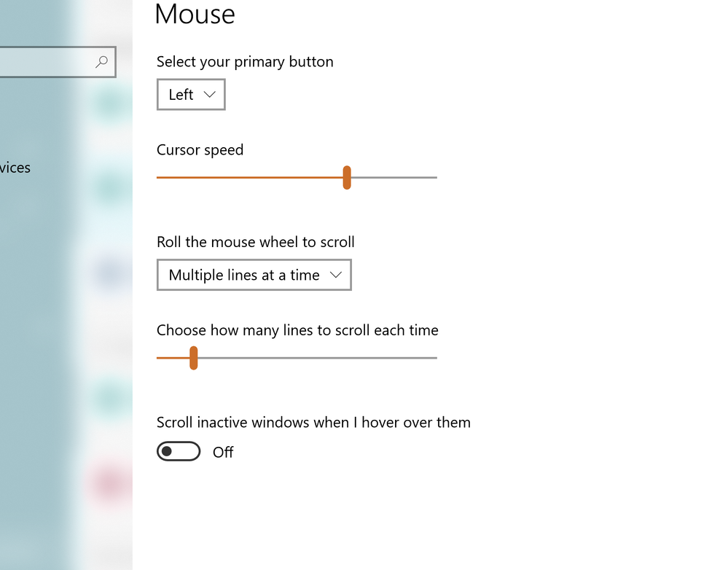Image resolution: width=728 pixels, height=570 pixels.
Task: Focus the Settings search box
Action: click(x=44, y=62)
